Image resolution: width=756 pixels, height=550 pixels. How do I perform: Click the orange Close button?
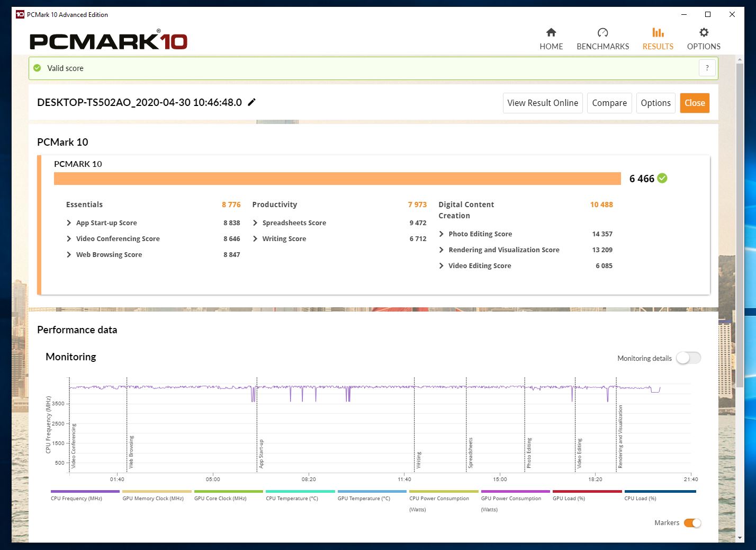coord(695,103)
